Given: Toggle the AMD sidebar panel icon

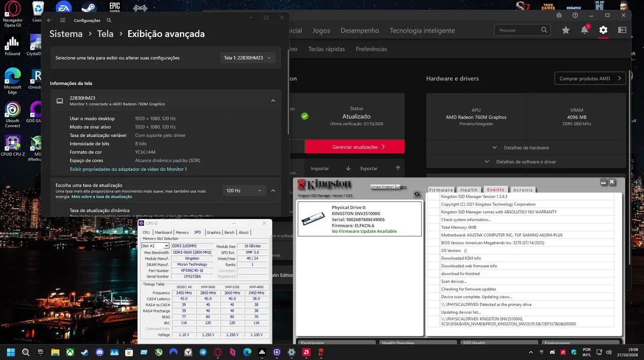Looking at the screenshot, I should coord(622,30).
